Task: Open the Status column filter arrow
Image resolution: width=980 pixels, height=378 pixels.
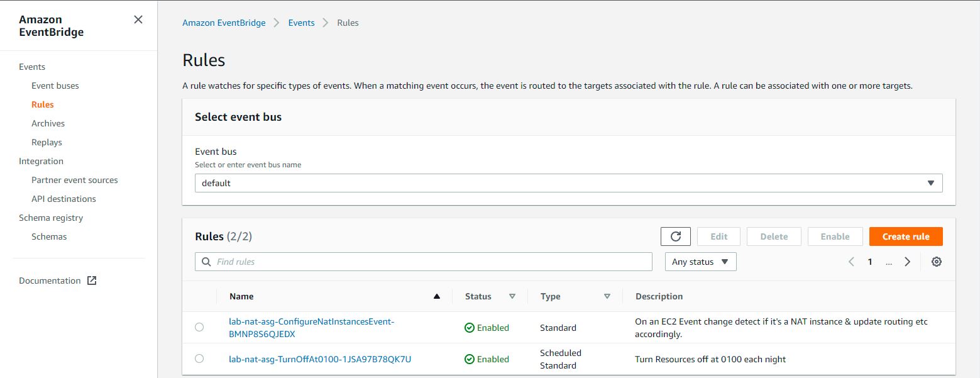Action: 512,296
